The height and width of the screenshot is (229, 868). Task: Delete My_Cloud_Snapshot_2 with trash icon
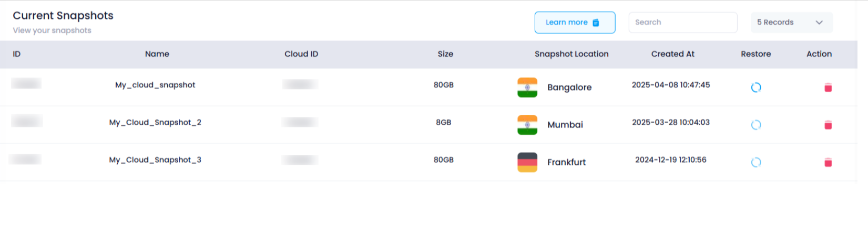pyautogui.click(x=828, y=125)
